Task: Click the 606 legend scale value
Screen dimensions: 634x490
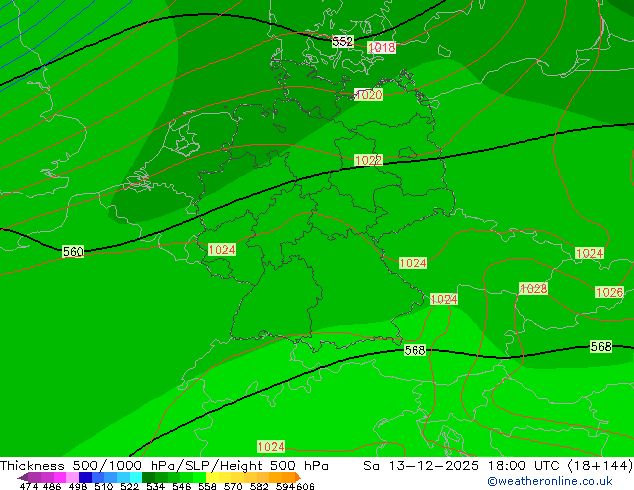Action: (305, 486)
